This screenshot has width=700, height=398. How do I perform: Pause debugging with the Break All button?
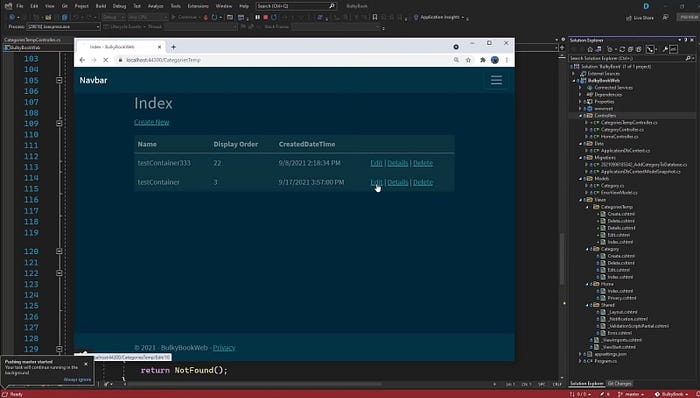click(x=258, y=17)
